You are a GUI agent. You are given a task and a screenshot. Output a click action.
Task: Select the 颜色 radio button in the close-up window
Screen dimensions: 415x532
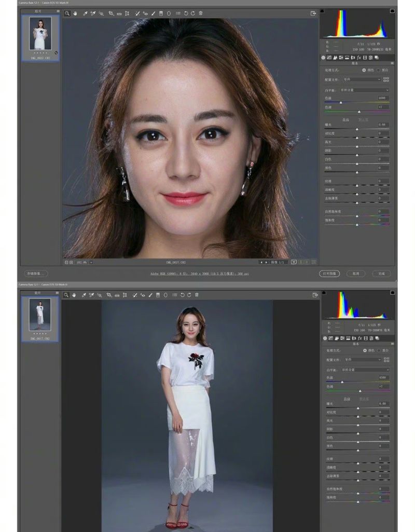(x=364, y=70)
